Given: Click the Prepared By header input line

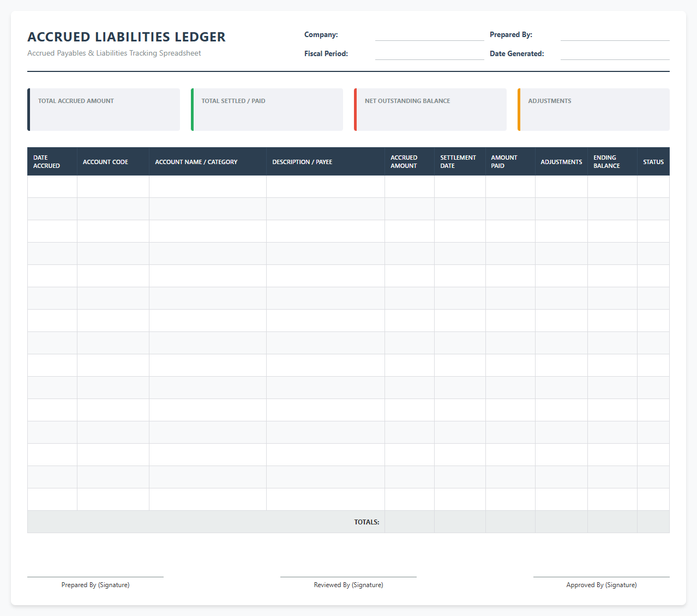Looking at the screenshot, I should click(x=615, y=35).
